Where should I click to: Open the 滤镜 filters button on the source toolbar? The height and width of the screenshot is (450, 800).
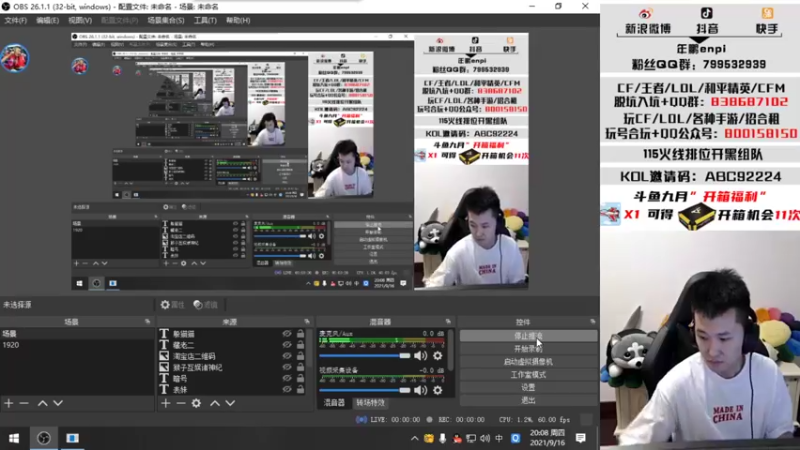[x=206, y=305]
